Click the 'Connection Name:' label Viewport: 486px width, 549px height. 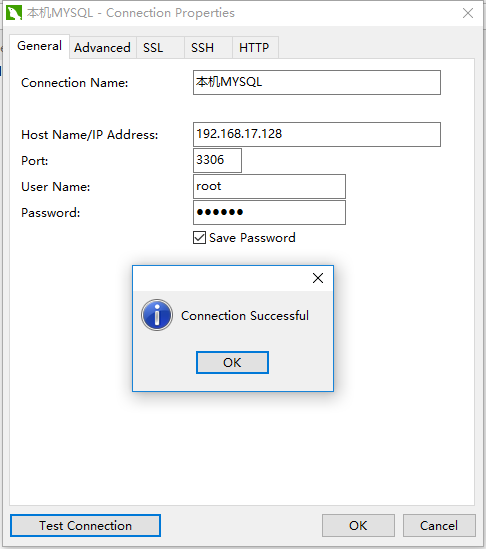click(x=75, y=83)
